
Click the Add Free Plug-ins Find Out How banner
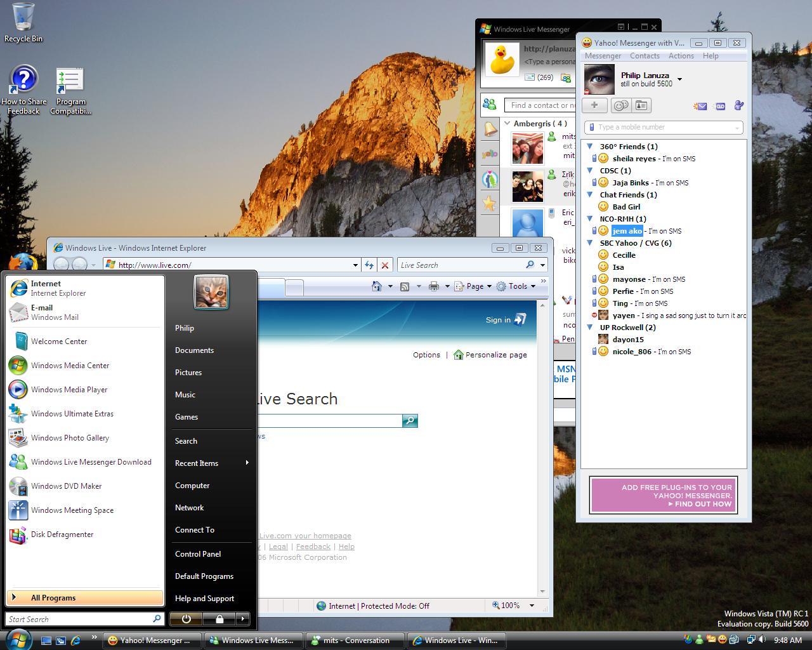click(664, 495)
